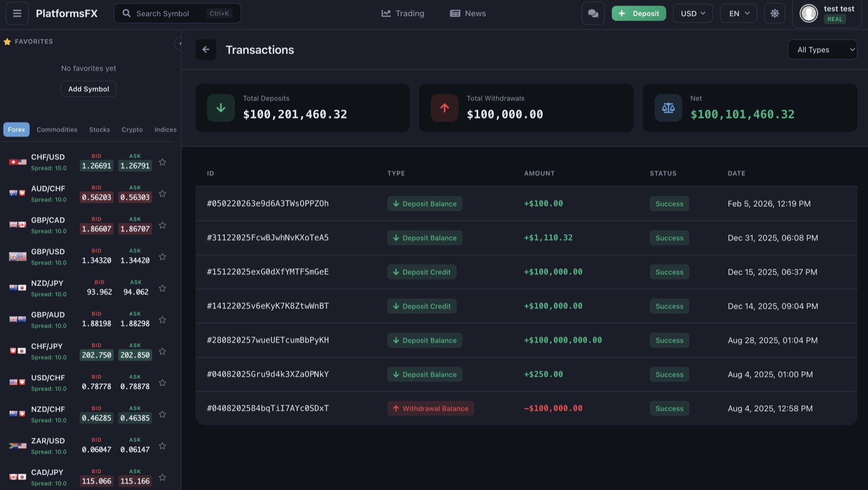Click the Withdrawal Balance type badge
Image resolution: width=868 pixels, height=490 pixels.
430,409
